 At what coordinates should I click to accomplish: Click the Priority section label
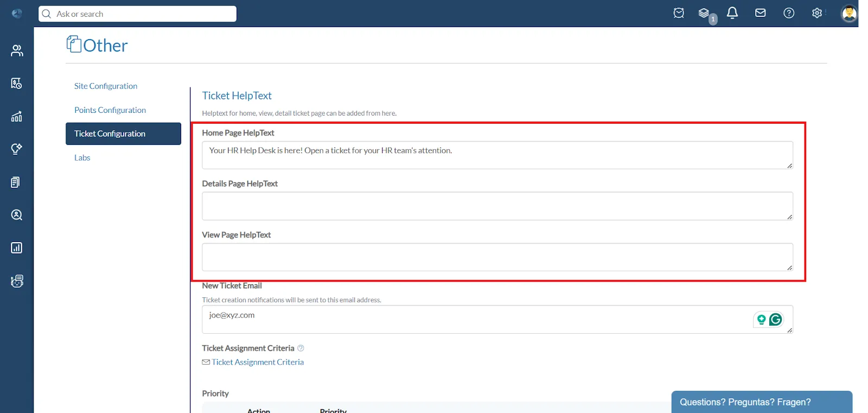coord(215,393)
